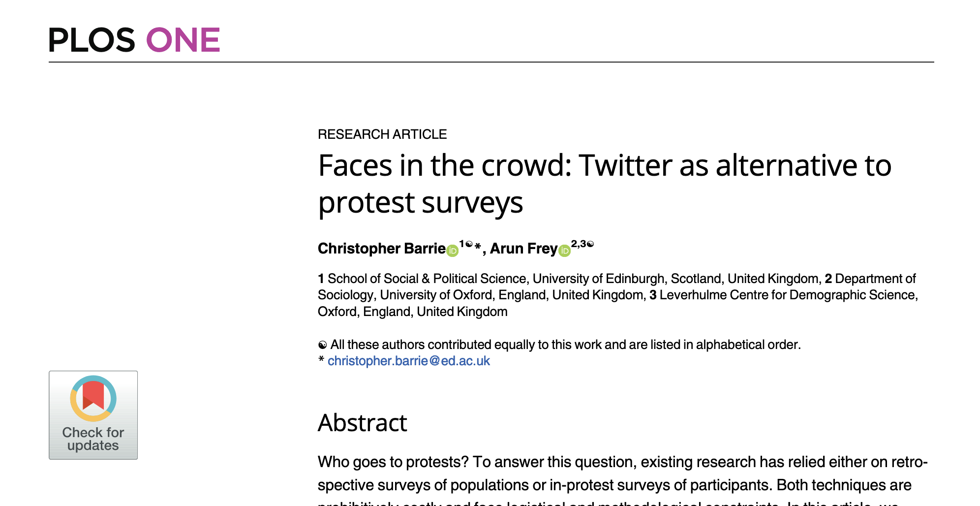The width and height of the screenshot is (980, 506).
Task: Click the "Who goes to protests?" abstract sentence
Action: [393, 462]
